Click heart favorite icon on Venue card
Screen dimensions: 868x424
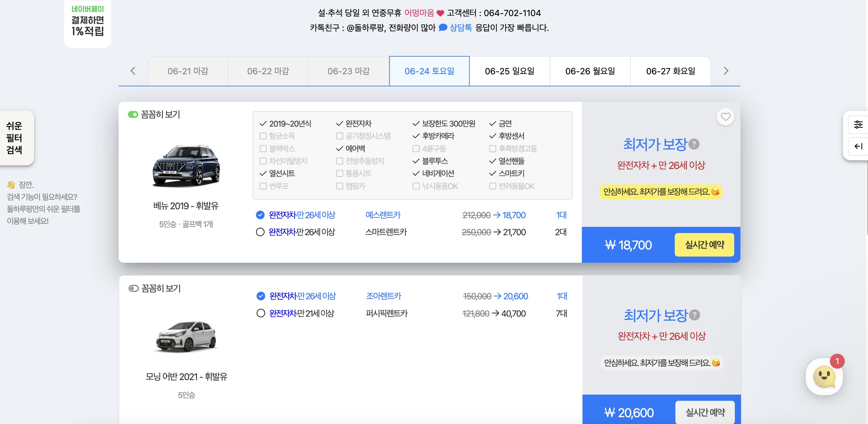(x=725, y=117)
